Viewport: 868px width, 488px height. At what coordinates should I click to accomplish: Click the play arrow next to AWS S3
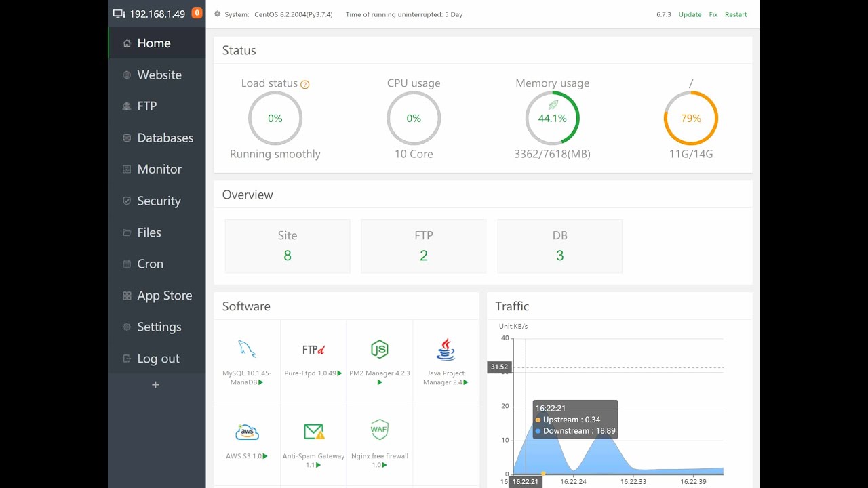pos(265,456)
